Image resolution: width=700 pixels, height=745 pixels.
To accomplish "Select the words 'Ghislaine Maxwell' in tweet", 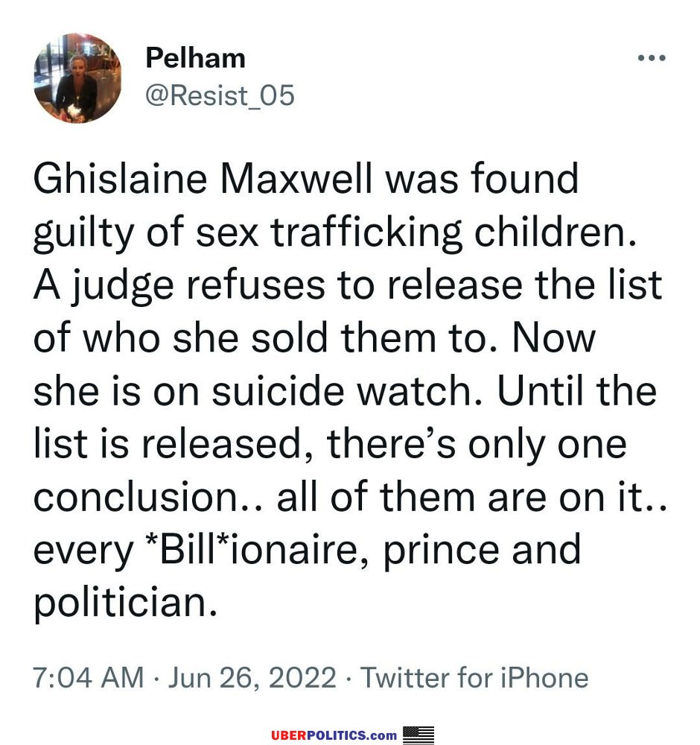I will pyautogui.click(x=203, y=179).
